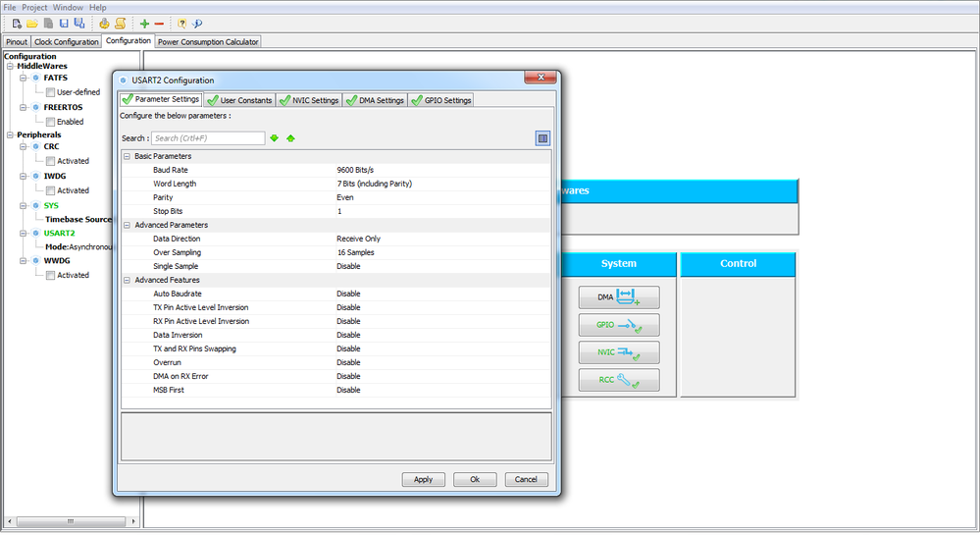
Task: Click the parameter Search input field
Action: [x=208, y=138]
